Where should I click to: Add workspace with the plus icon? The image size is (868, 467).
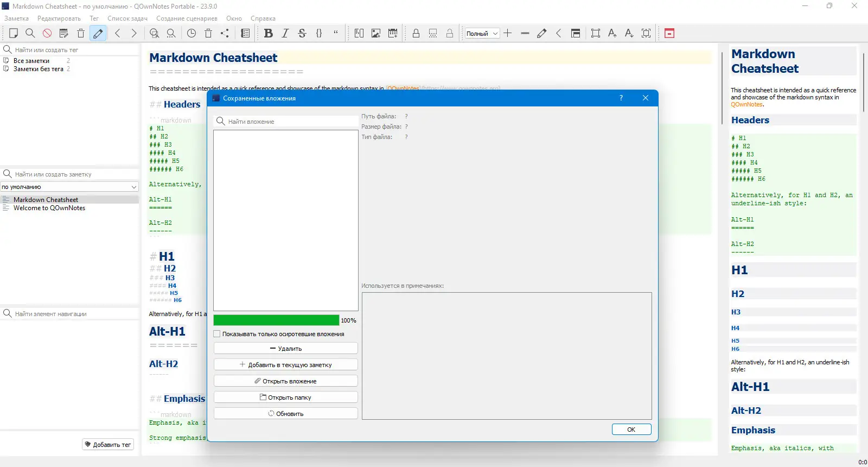(x=508, y=33)
